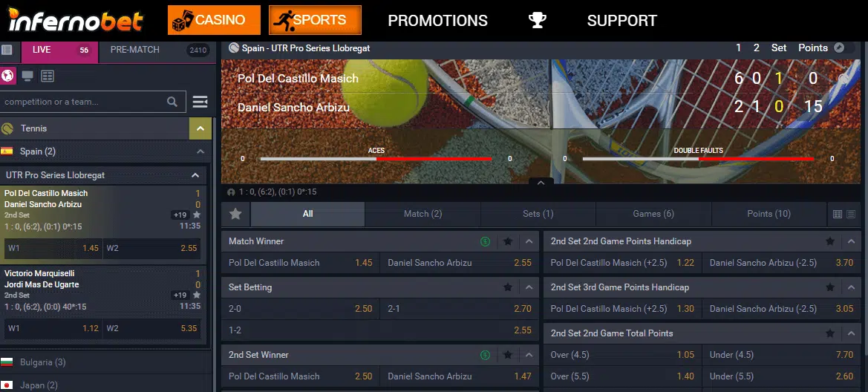This screenshot has height=392, width=868.
Task: Collapse the Tennis sport section
Action: 200,128
